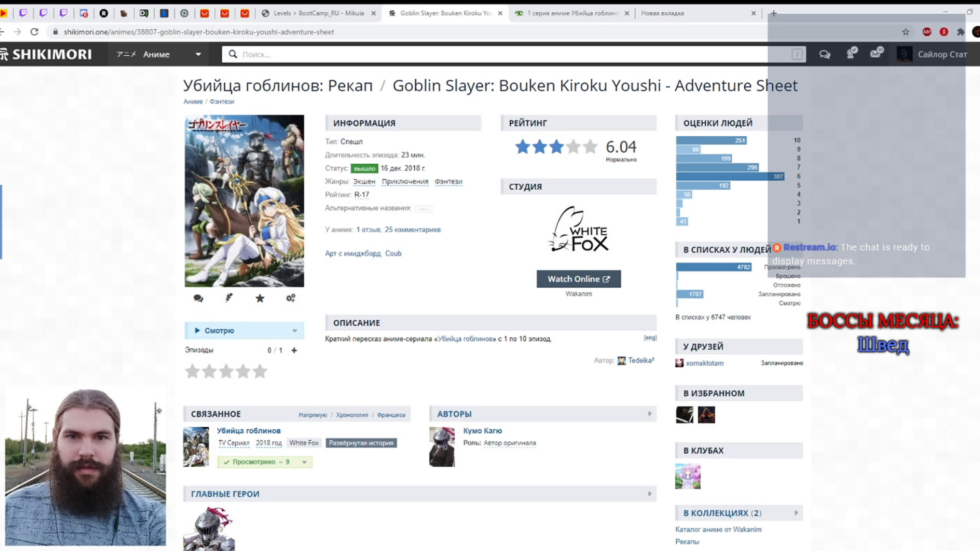
Task: Switch to the 1 серия аниме Убийца гоблинов tab
Action: tap(572, 13)
